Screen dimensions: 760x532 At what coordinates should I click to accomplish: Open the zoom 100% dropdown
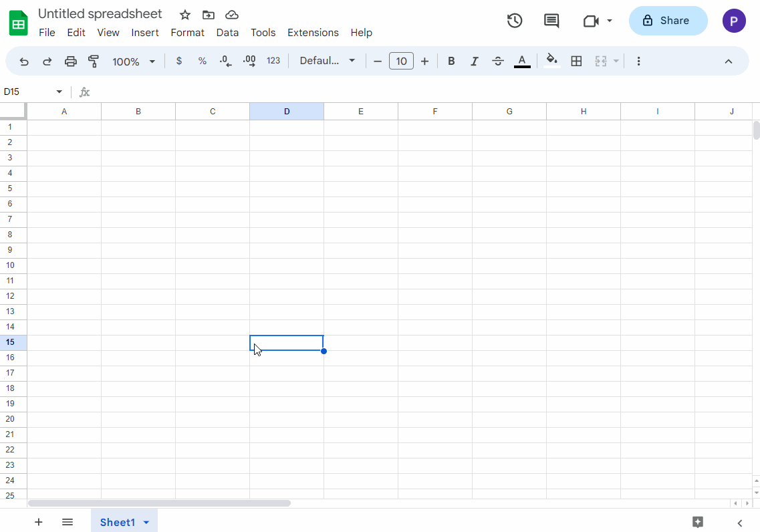tap(133, 61)
